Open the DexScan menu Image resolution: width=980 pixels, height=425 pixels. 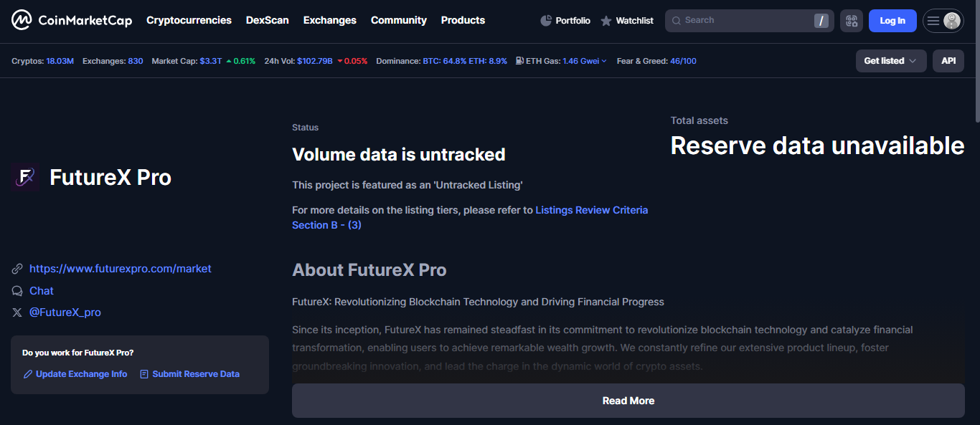pyautogui.click(x=268, y=20)
